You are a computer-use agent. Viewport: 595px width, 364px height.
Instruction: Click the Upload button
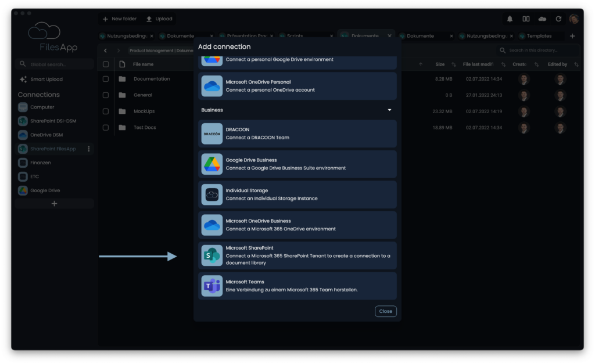pyautogui.click(x=159, y=19)
